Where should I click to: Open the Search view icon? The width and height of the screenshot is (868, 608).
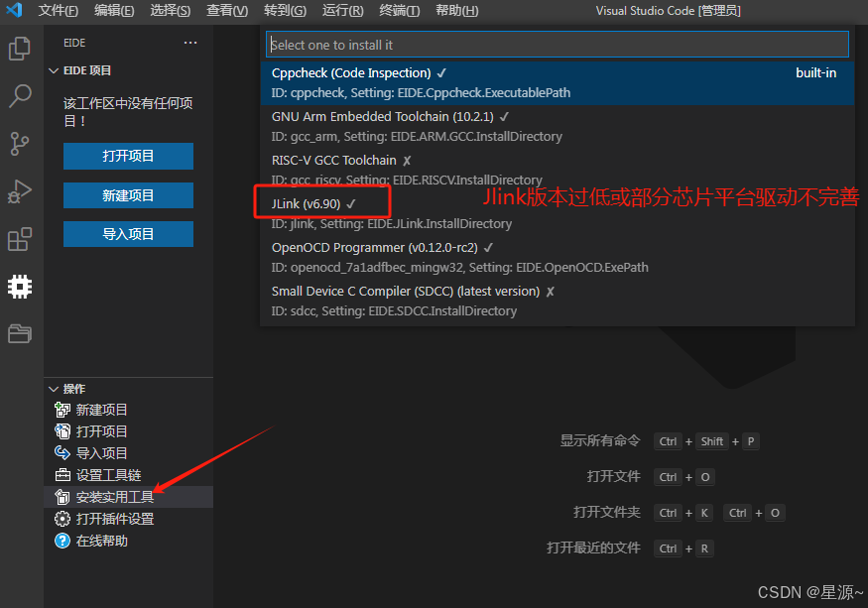[20, 96]
